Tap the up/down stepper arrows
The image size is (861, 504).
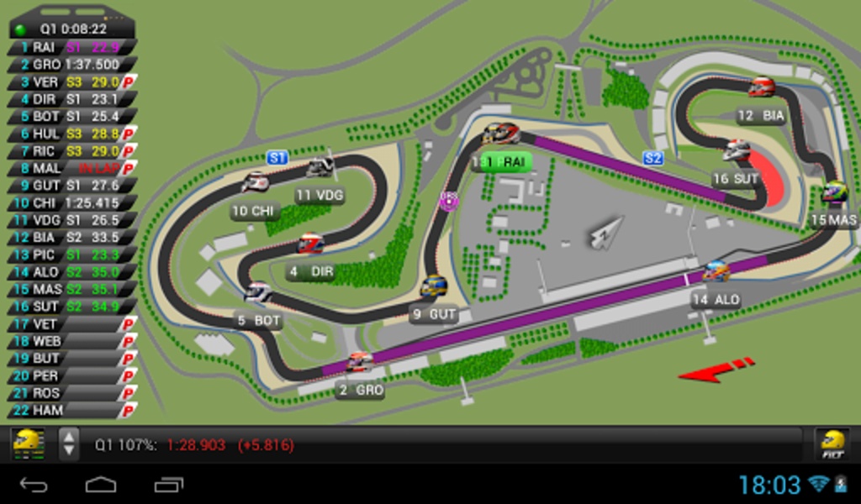pos(69,444)
